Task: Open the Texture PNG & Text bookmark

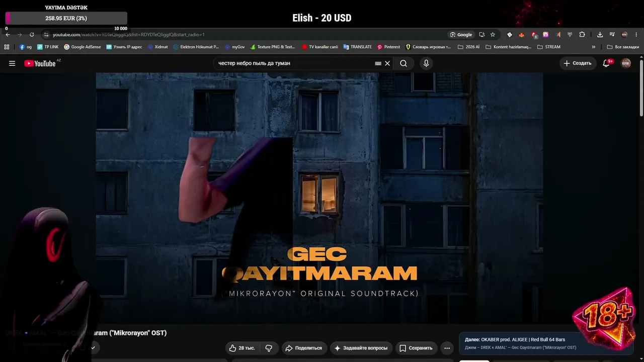Action: 272,47
